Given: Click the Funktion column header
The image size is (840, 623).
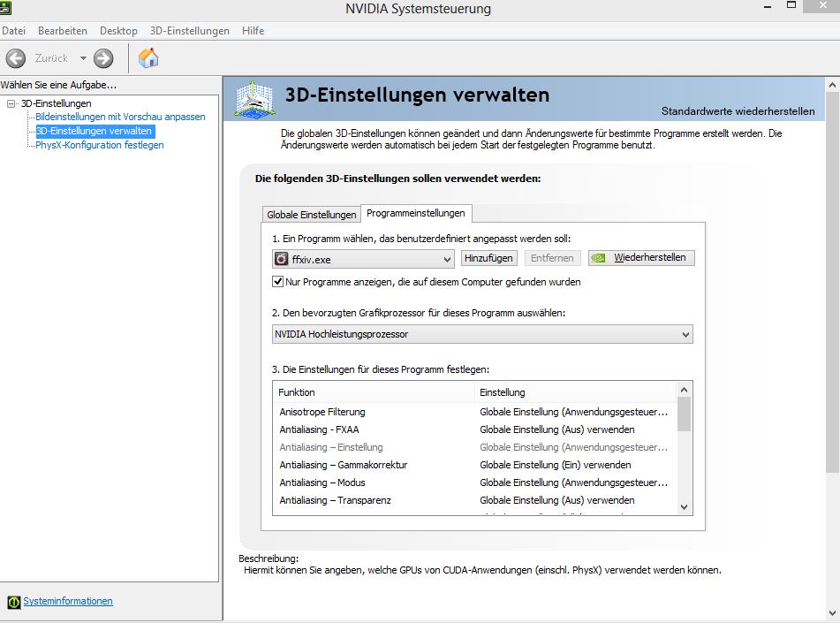Looking at the screenshot, I should (x=374, y=392).
